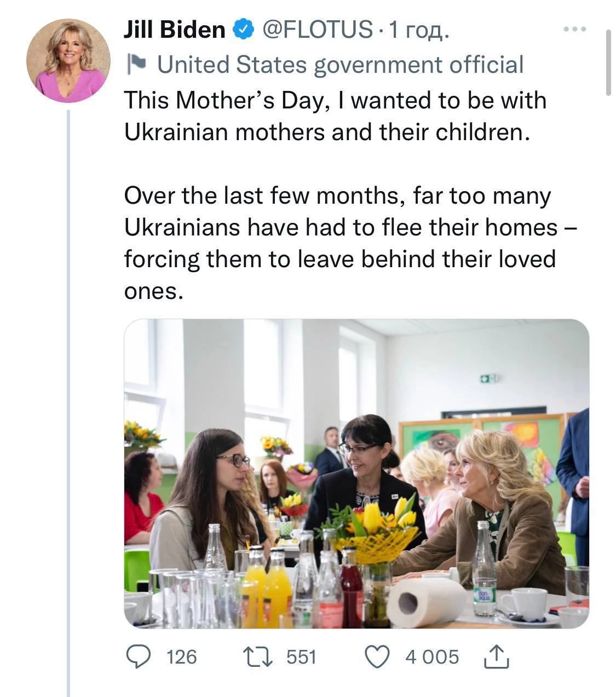
Task: Open the @FLOTUS handle link
Action: [x=319, y=29]
